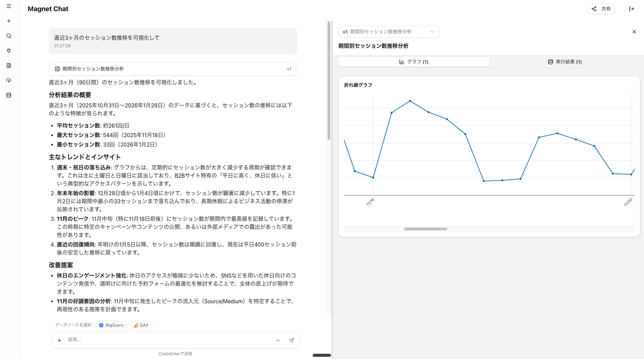Click the 共有 share button
Viewport: 644px width, 359px height.
[601, 9]
